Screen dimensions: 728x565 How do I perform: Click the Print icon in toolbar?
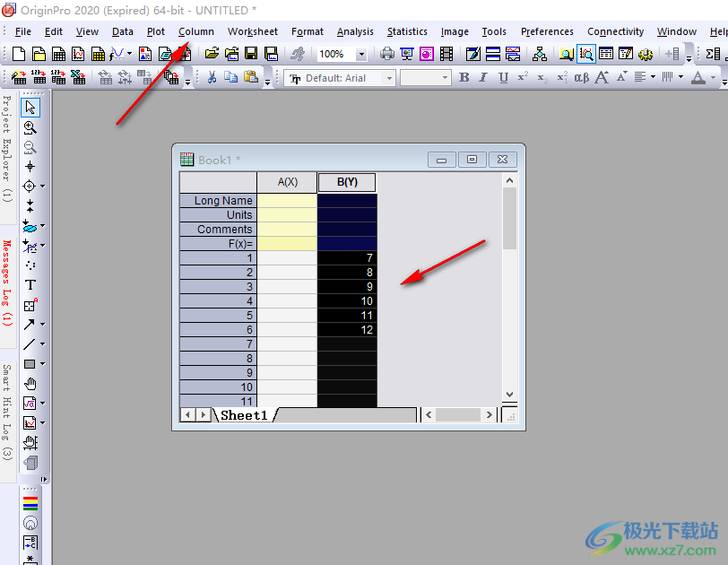(386, 54)
